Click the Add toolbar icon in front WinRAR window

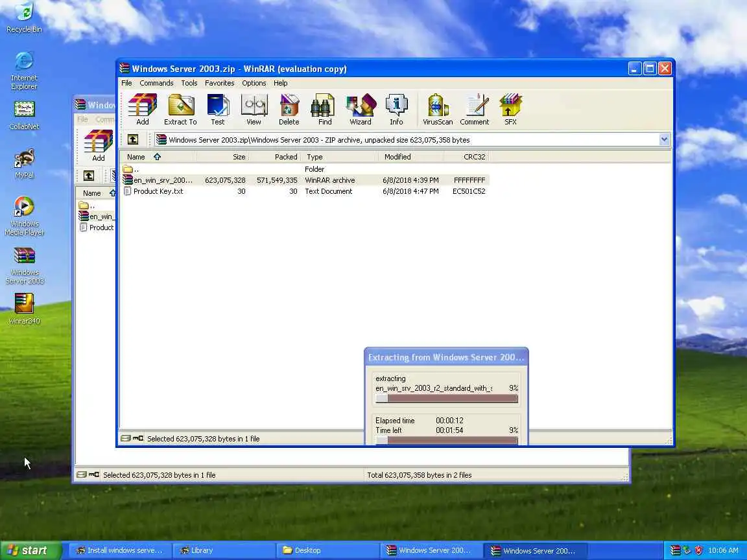[143, 109]
